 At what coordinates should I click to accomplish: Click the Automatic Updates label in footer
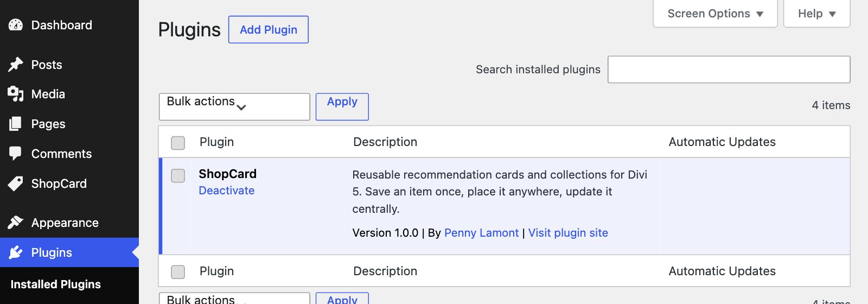[x=722, y=271]
